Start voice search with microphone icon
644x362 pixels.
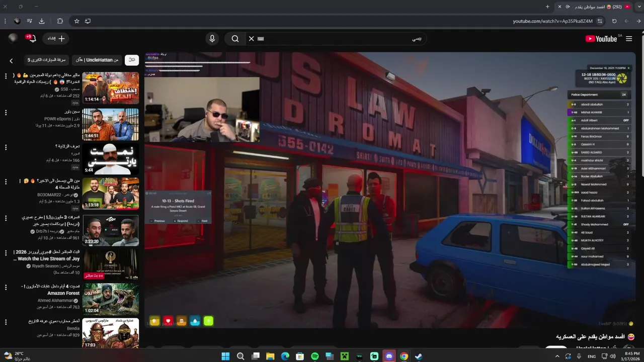point(212,39)
